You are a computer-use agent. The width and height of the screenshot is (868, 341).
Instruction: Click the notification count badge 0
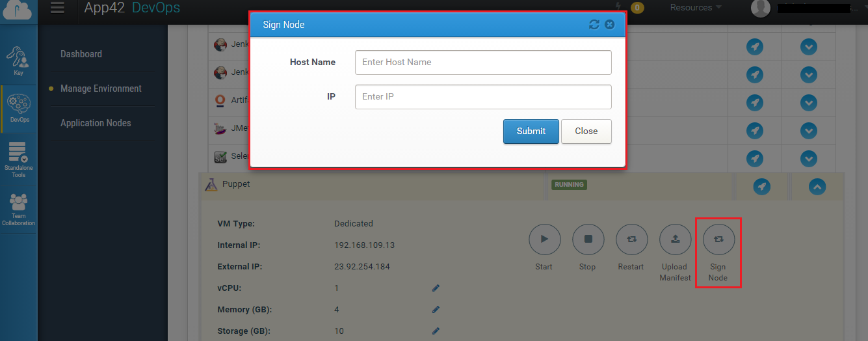pos(637,8)
